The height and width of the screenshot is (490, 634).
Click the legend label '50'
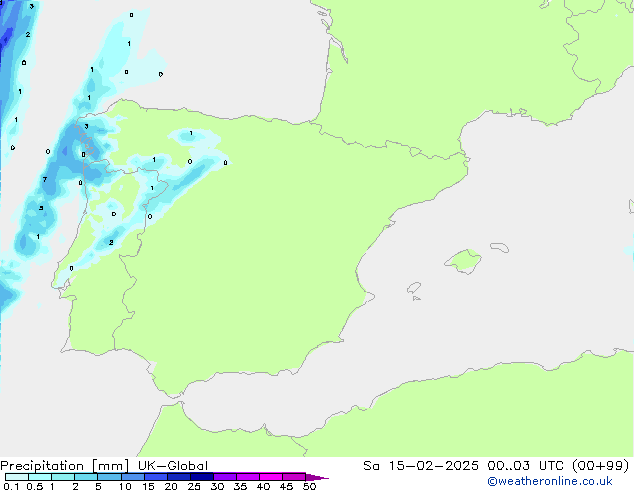pos(309,486)
